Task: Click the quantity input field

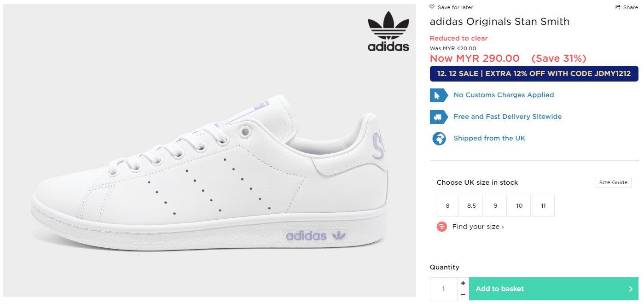Action: [444, 289]
